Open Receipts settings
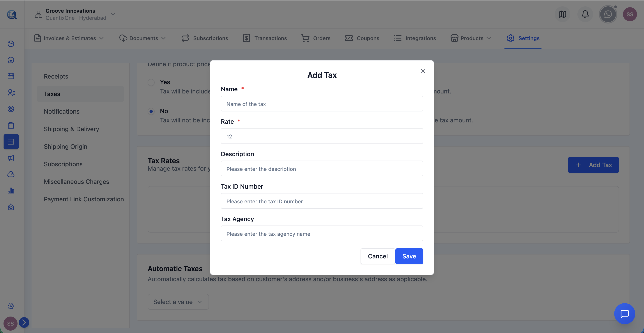Viewport: 644px width, 333px height. [56, 76]
